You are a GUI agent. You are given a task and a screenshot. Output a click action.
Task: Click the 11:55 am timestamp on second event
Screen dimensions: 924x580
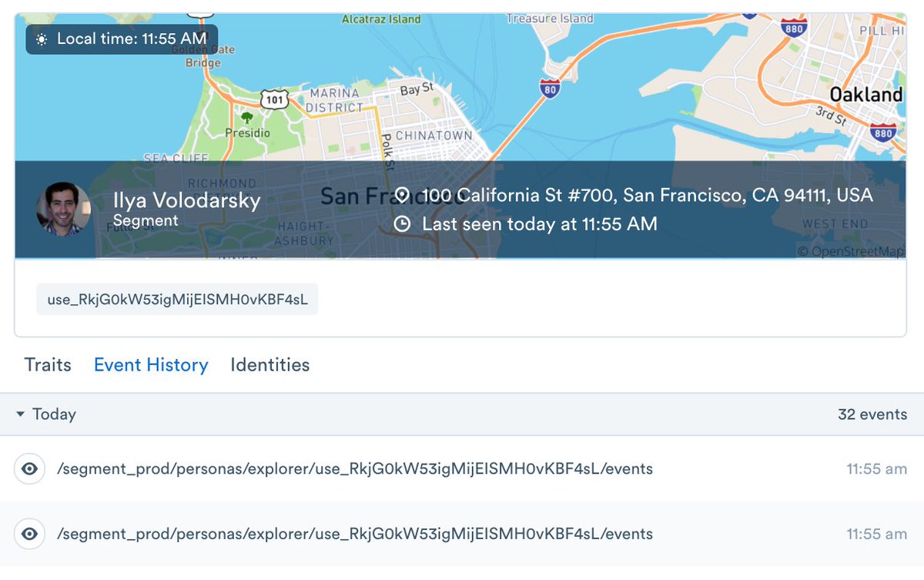click(877, 534)
